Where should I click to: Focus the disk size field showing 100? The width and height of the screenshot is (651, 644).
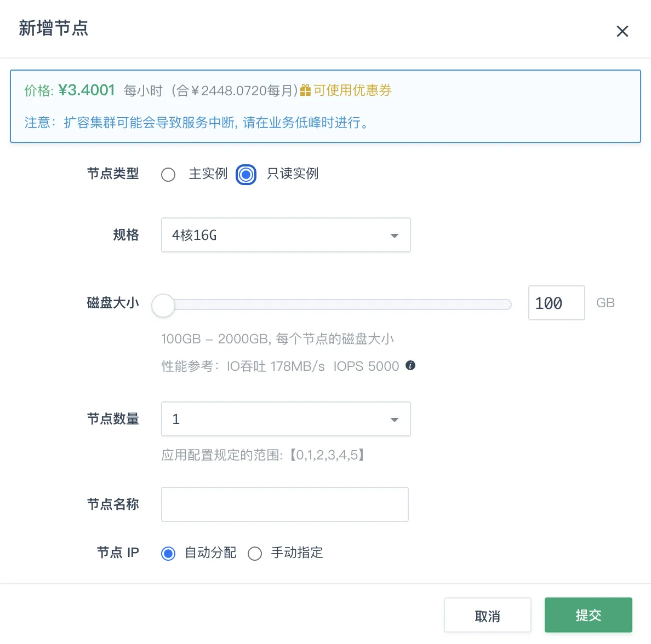tap(556, 302)
